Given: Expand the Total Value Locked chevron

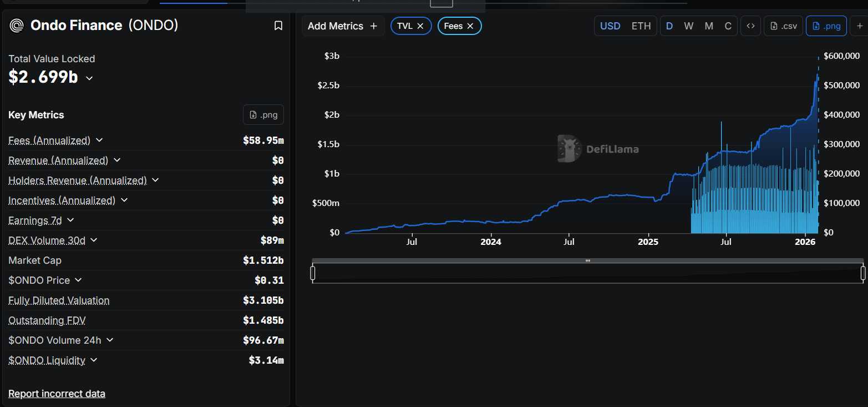Looking at the screenshot, I should tap(89, 78).
